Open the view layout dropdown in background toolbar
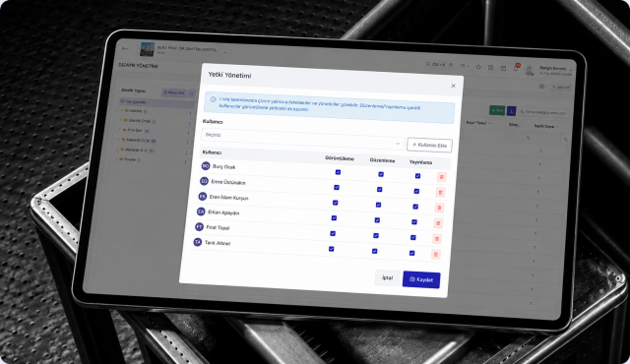This screenshot has height=364, width=630. pos(542,87)
